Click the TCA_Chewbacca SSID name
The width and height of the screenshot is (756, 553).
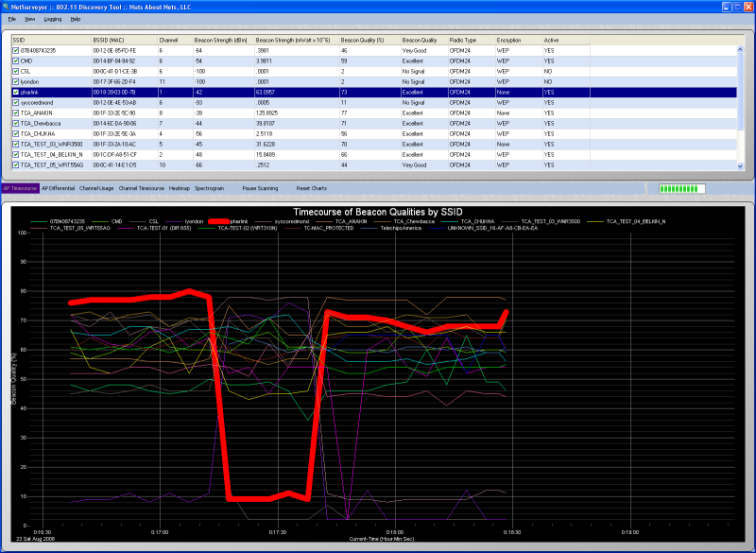click(41, 124)
